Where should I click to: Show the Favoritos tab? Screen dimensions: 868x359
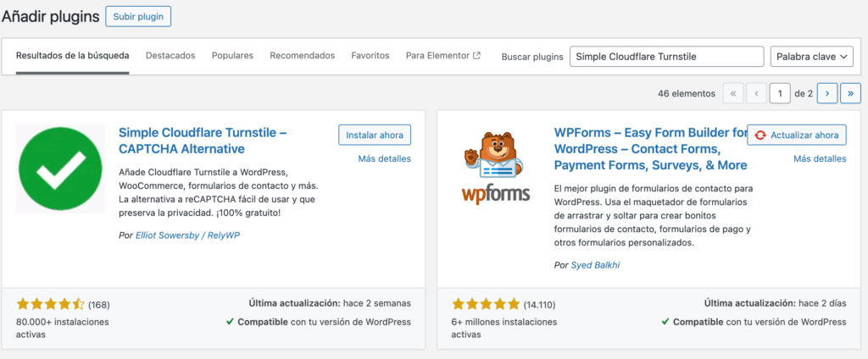click(370, 56)
